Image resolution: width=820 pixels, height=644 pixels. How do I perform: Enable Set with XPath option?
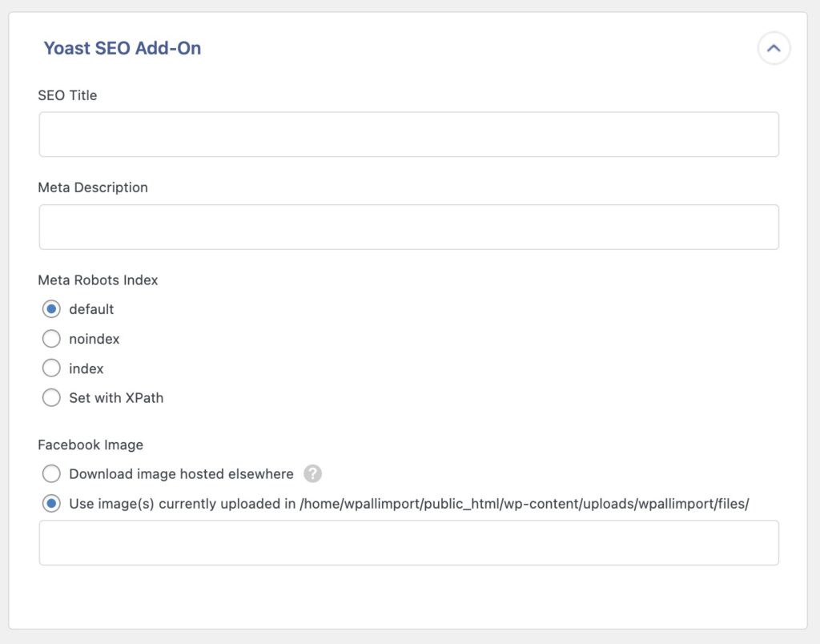point(51,398)
